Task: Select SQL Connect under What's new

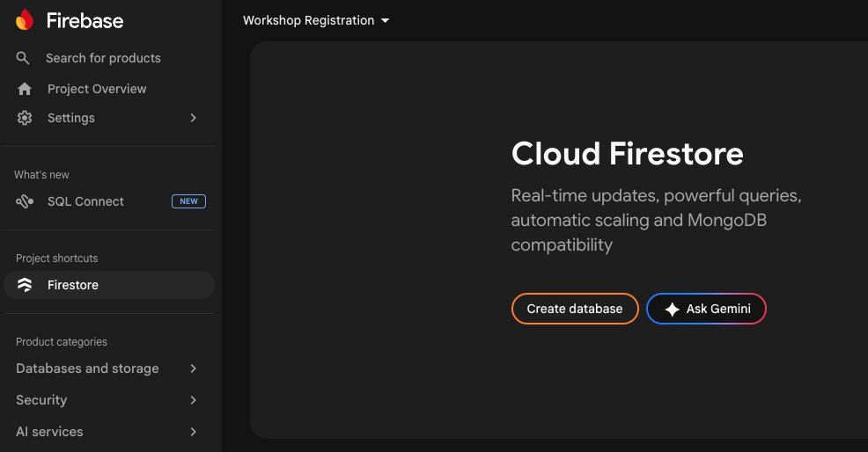Action: pos(109,201)
